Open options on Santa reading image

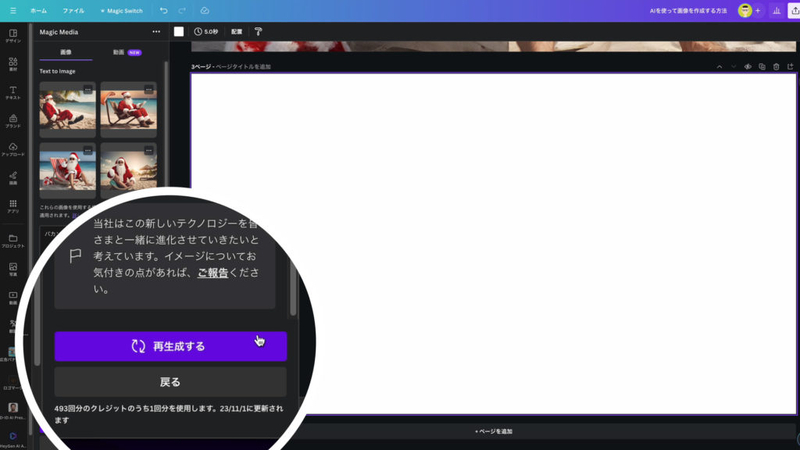(x=148, y=90)
